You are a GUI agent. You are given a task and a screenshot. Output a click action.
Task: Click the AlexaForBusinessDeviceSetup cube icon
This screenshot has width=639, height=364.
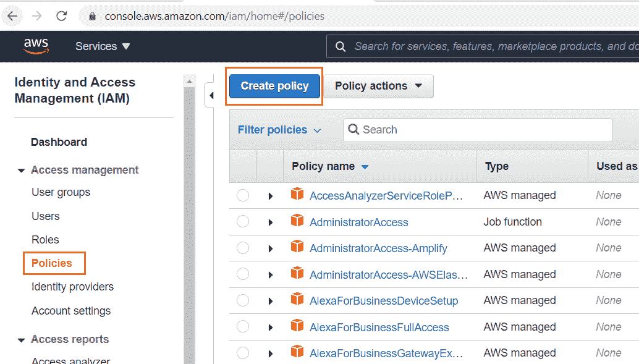coord(297,299)
